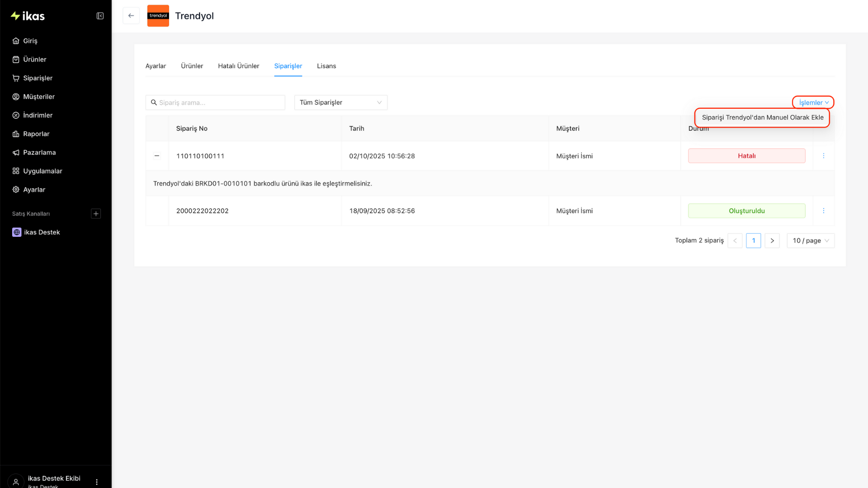Image resolution: width=868 pixels, height=488 pixels.
Task: Click the Müşteri column header
Action: pyautogui.click(x=568, y=128)
